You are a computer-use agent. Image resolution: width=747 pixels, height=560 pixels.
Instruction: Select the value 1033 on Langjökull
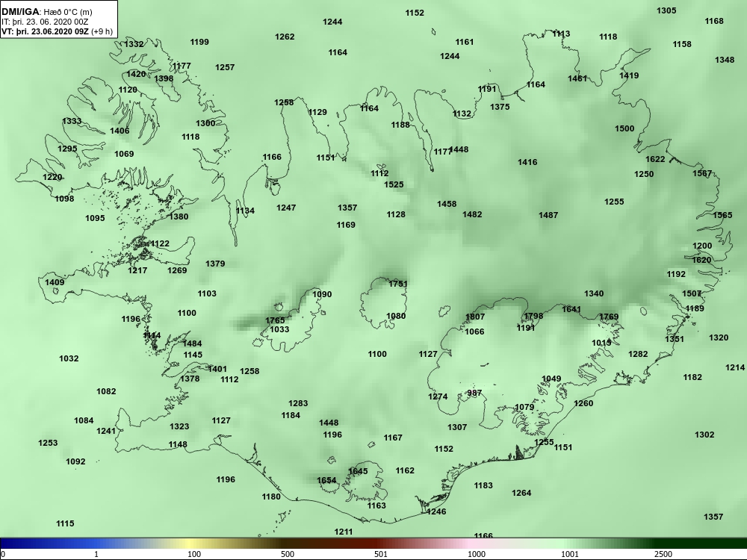click(x=279, y=329)
